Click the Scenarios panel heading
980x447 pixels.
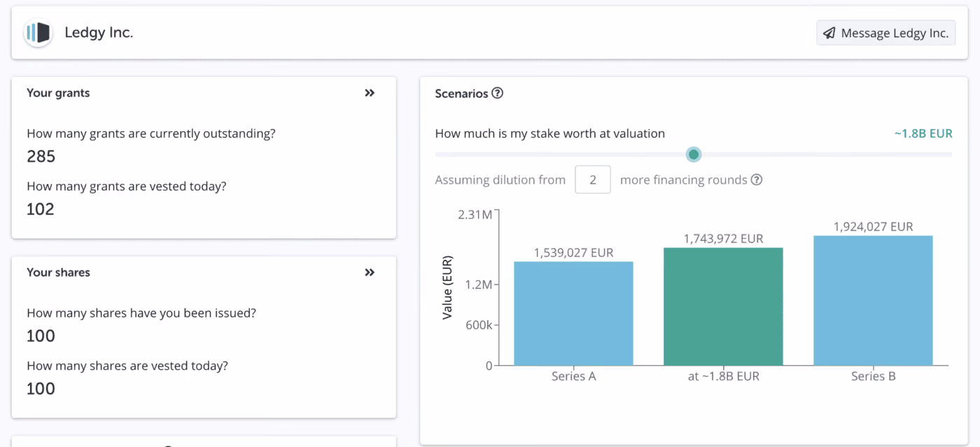click(x=461, y=93)
